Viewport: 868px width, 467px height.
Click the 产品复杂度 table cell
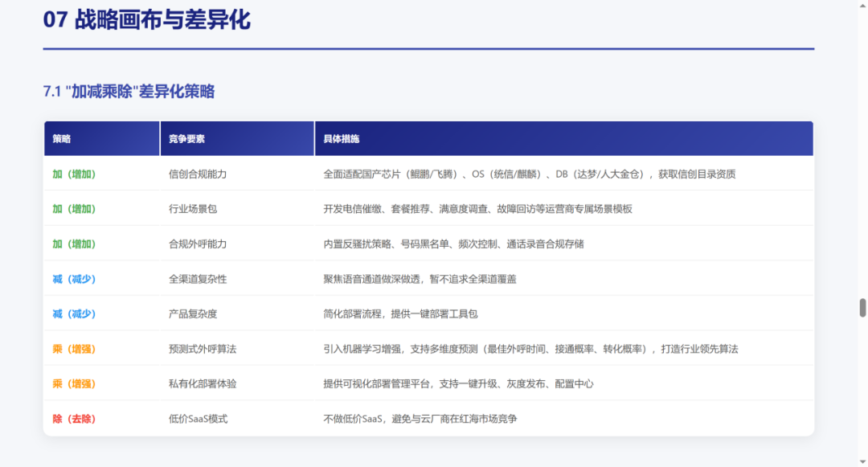(193, 314)
